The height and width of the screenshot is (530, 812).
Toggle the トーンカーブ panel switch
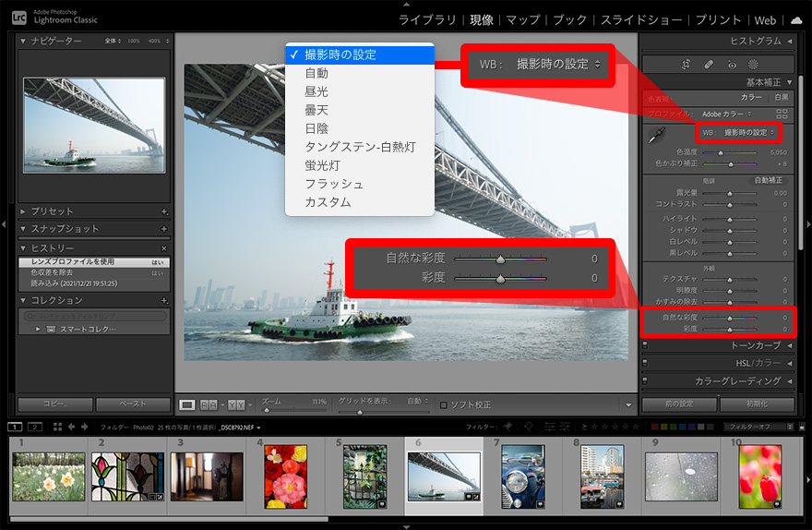tap(645, 345)
